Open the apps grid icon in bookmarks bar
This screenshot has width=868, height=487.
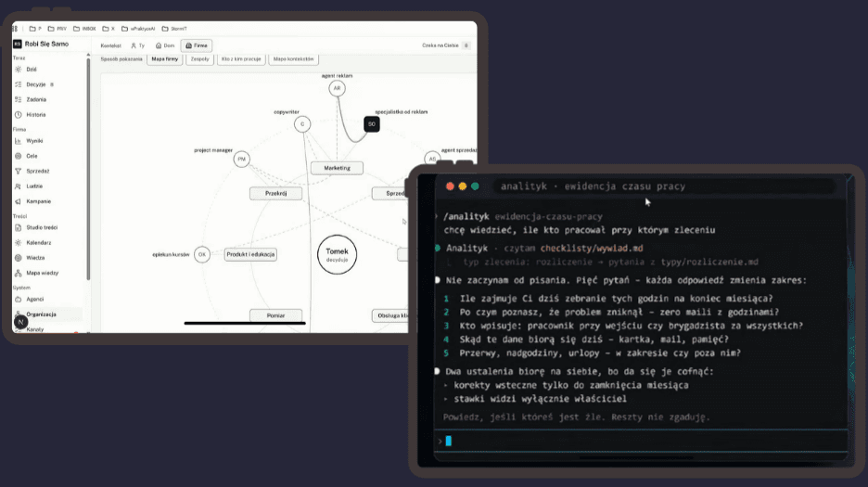point(15,28)
